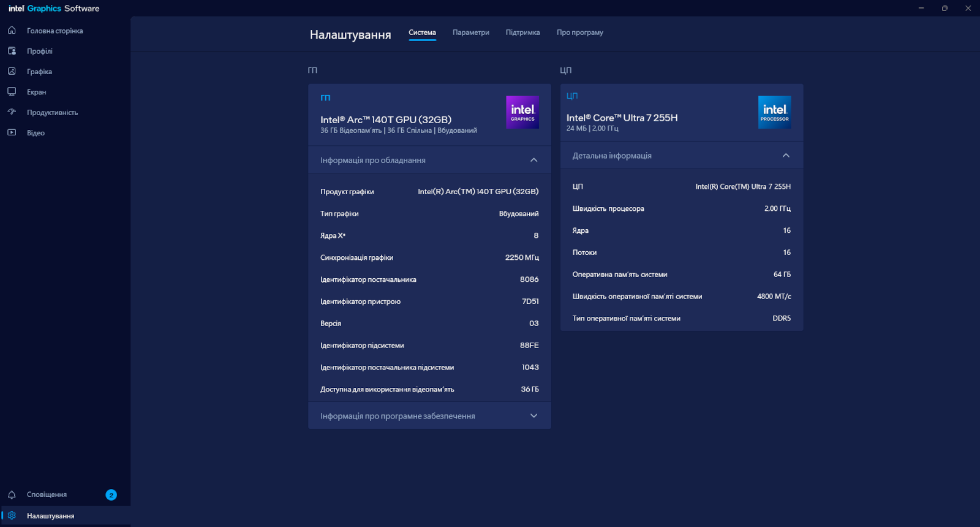
Task: Click the Профілі sidebar icon
Action: [x=12, y=51]
